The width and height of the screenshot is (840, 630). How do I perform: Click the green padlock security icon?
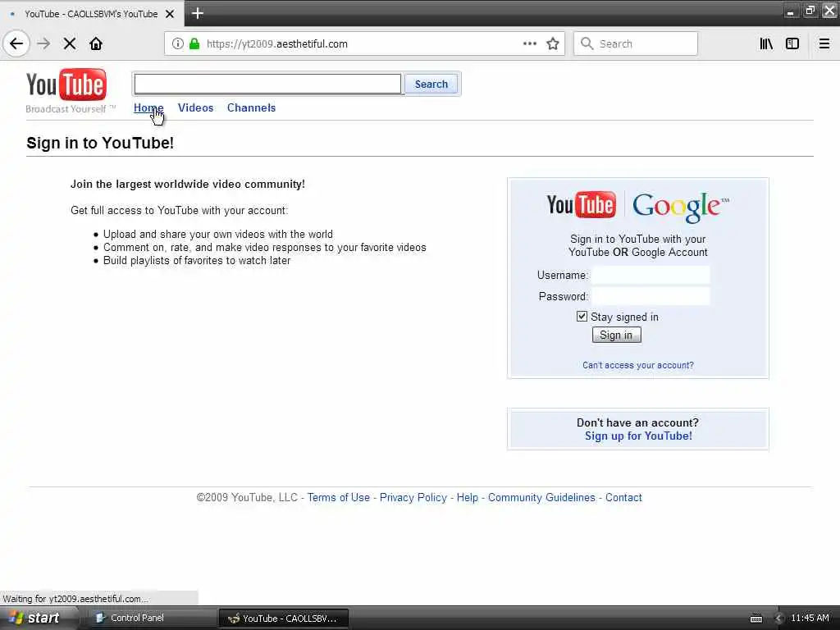(x=194, y=43)
